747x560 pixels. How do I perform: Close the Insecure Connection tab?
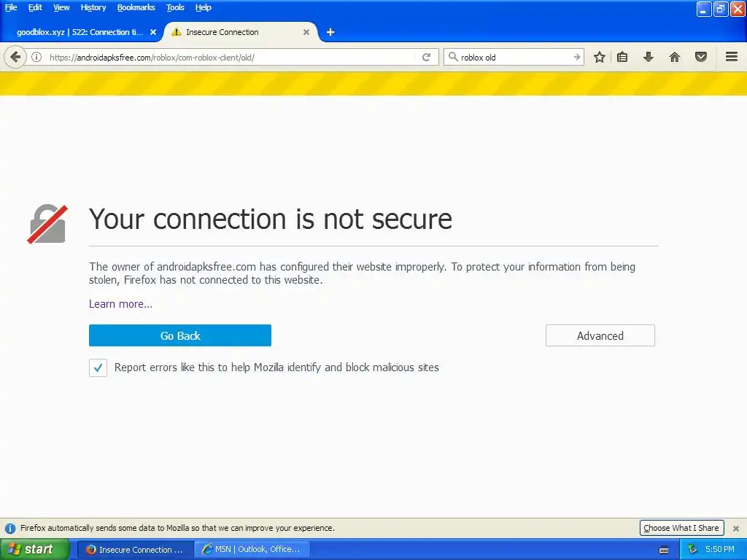click(306, 32)
